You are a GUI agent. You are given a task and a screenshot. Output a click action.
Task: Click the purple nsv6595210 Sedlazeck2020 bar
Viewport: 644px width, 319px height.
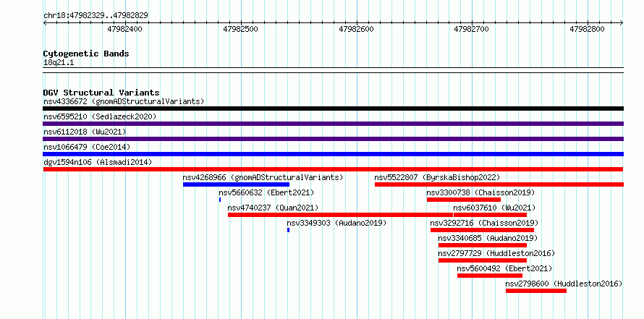tap(333, 124)
